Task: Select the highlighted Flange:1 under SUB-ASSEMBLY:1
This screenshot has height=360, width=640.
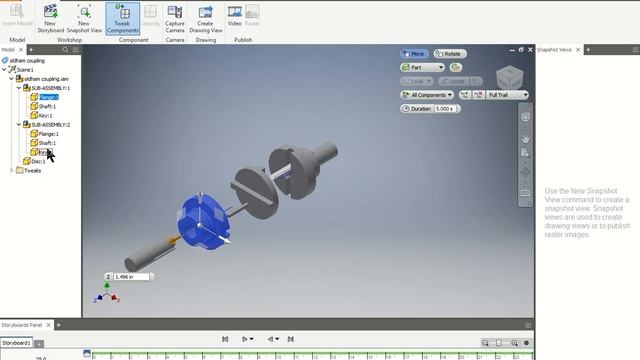Action: tap(49, 97)
